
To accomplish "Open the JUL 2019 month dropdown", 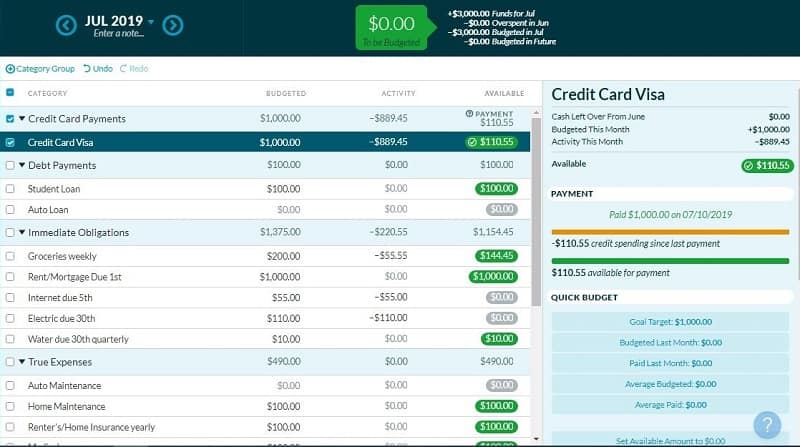I will [x=151, y=21].
